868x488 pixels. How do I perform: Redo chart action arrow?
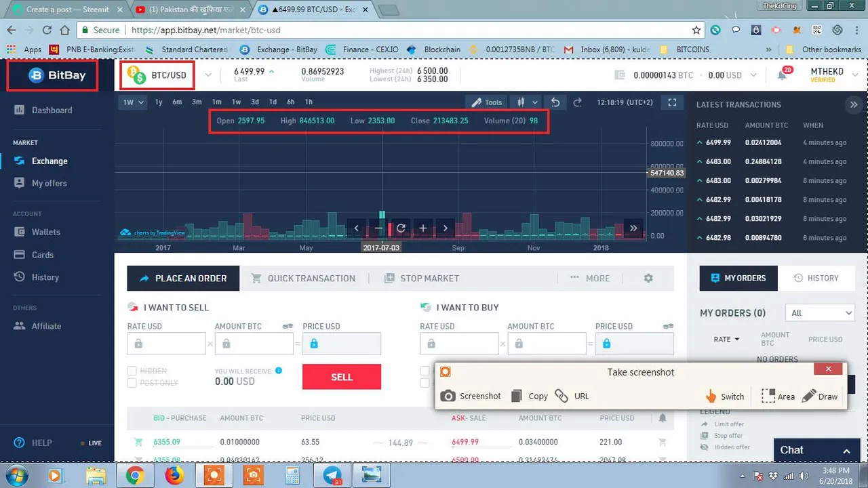pos(578,102)
